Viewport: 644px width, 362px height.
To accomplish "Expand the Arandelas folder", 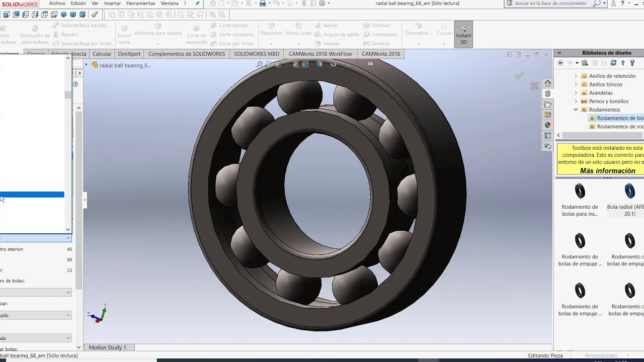I will pos(576,93).
